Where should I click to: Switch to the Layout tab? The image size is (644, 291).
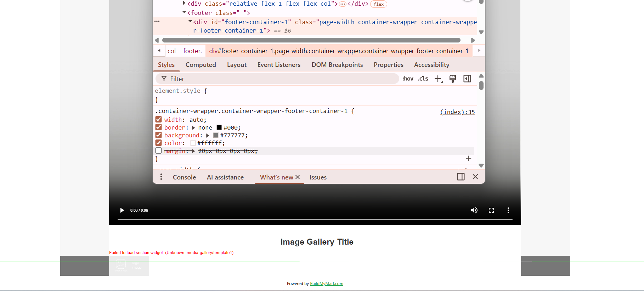(x=237, y=65)
